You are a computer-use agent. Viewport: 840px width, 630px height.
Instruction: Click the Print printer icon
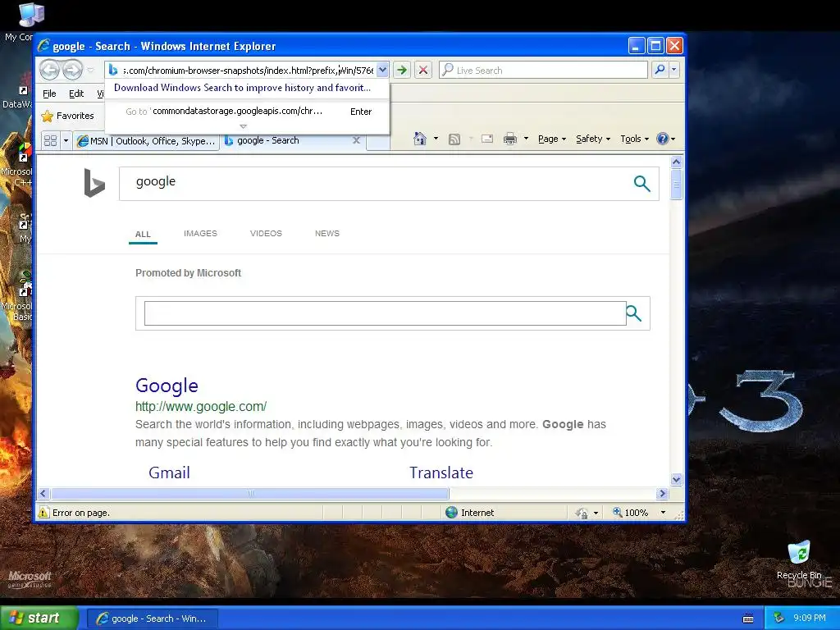tap(510, 139)
